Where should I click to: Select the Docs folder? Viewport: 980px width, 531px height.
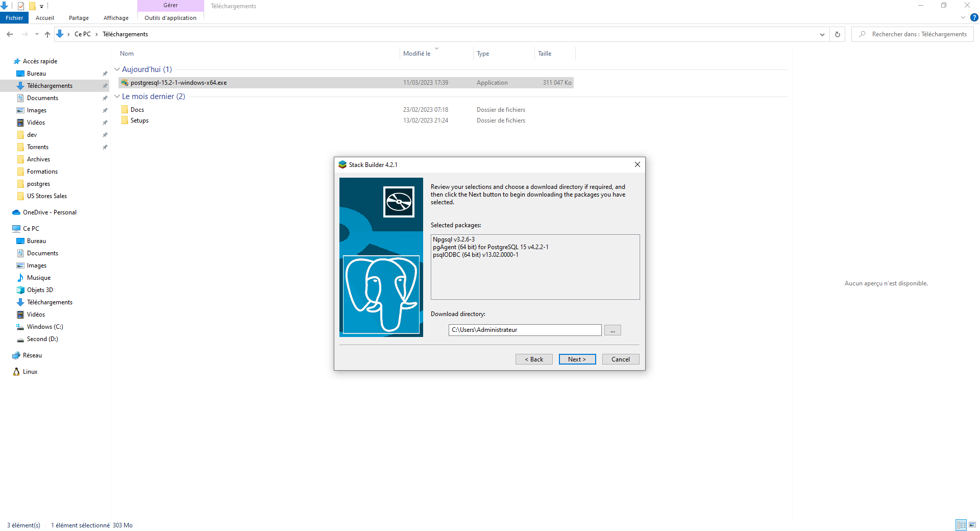pyautogui.click(x=137, y=110)
